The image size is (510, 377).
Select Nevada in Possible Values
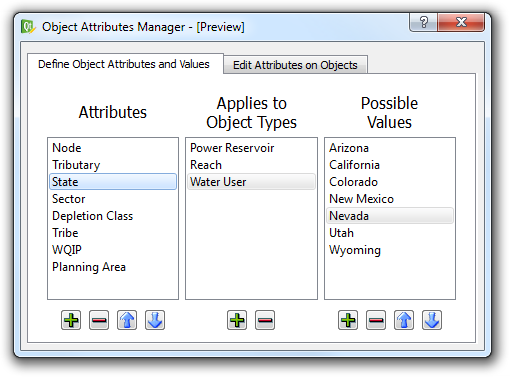[390, 216]
